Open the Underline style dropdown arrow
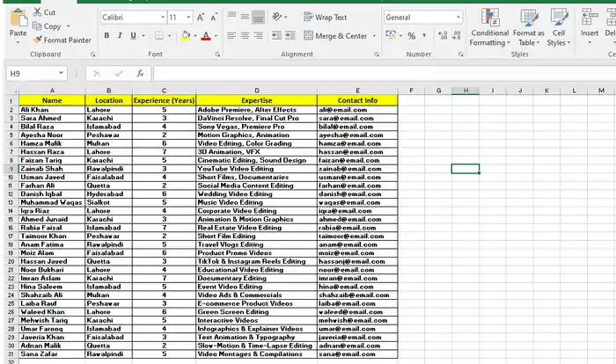This screenshot has height=364, width=616. (x=143, y=36)
